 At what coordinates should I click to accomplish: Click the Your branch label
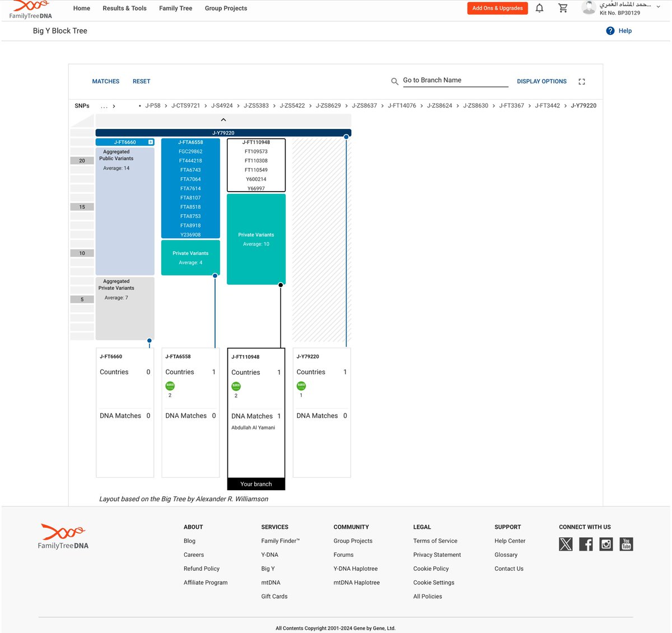(256, 484)
